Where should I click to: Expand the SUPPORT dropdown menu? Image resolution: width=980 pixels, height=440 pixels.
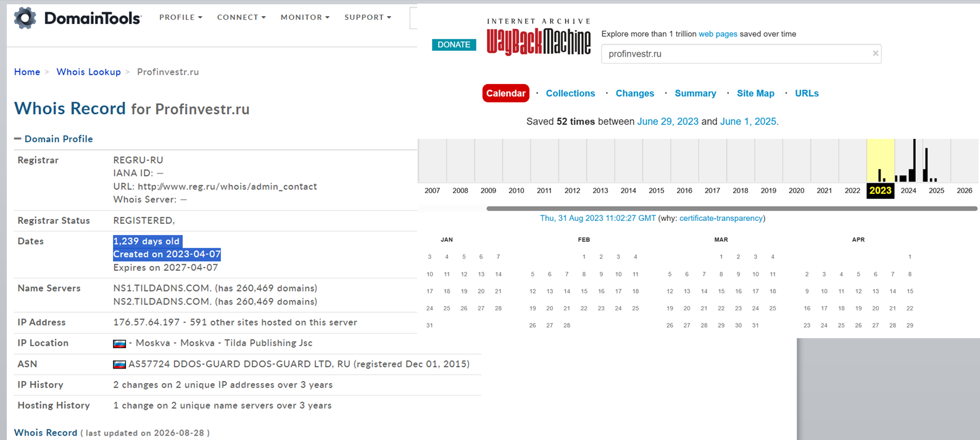coord(368,17)
